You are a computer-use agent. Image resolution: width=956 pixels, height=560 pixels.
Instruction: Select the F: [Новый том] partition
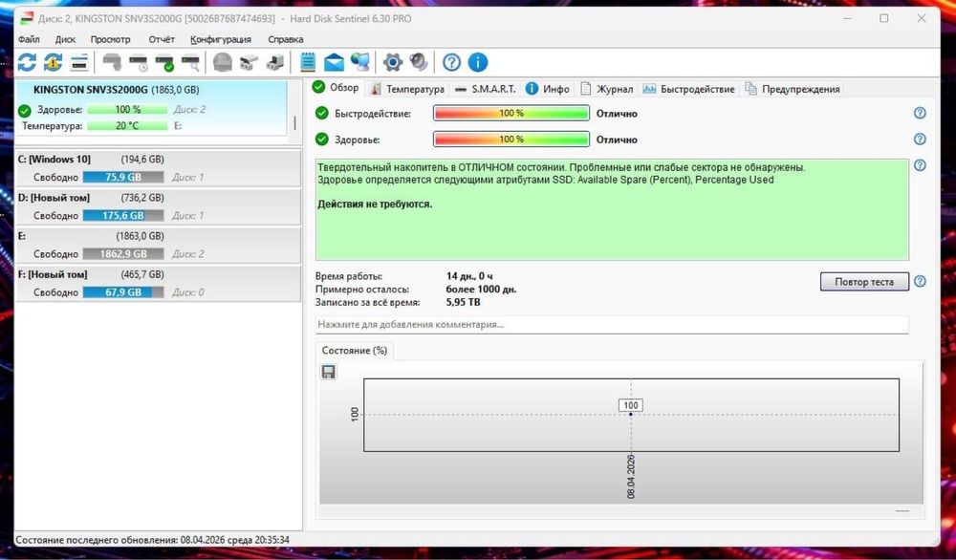[x=158, y=283]
